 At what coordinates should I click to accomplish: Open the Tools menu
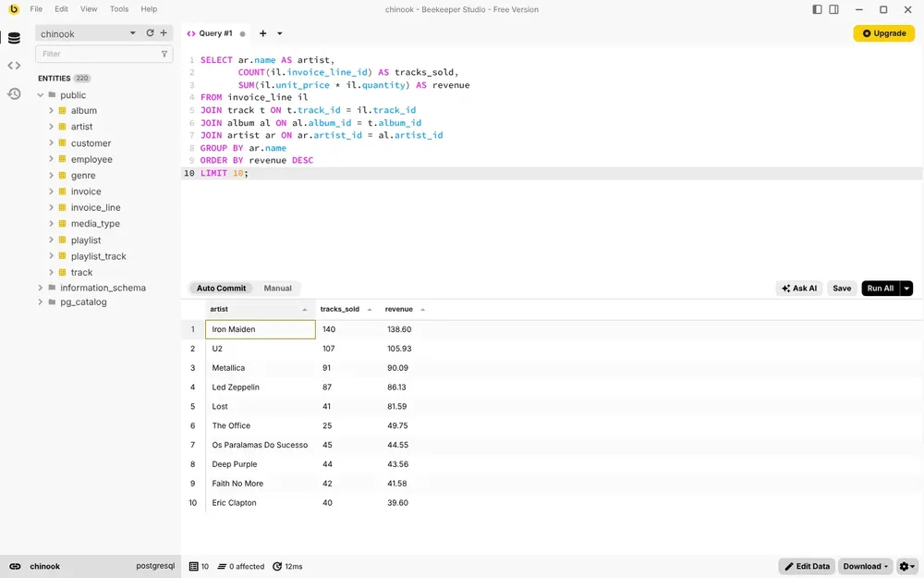(x=119, y=9)
